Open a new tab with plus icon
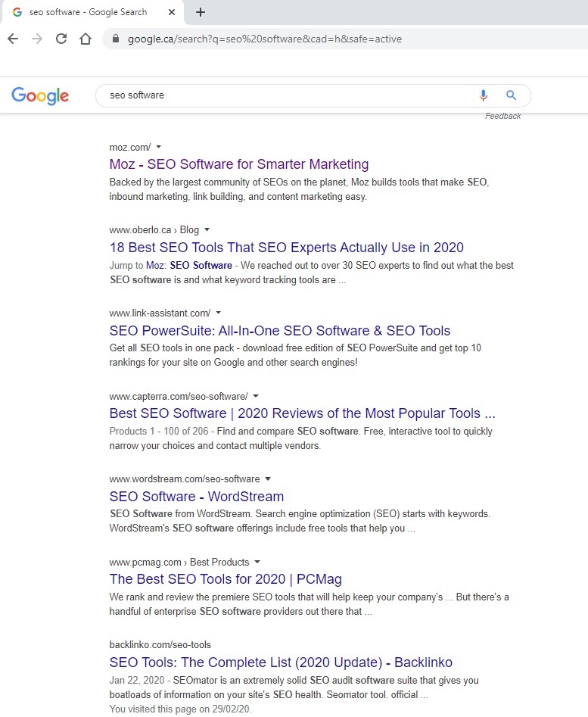Viewport: 588px width, 717px height. tap(201, 12)
